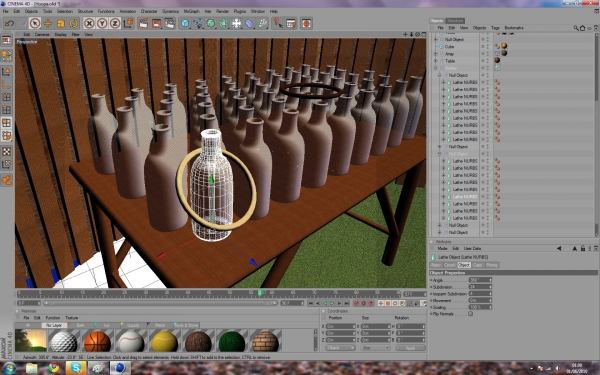The height and width of the screenshot is (375, 600).
Task: Click the Apply button in Coordinates
Action: coord(411,348)
